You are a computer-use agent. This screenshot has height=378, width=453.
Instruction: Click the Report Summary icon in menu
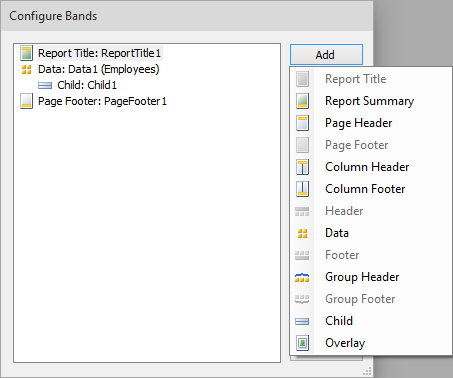coord(302,101)
